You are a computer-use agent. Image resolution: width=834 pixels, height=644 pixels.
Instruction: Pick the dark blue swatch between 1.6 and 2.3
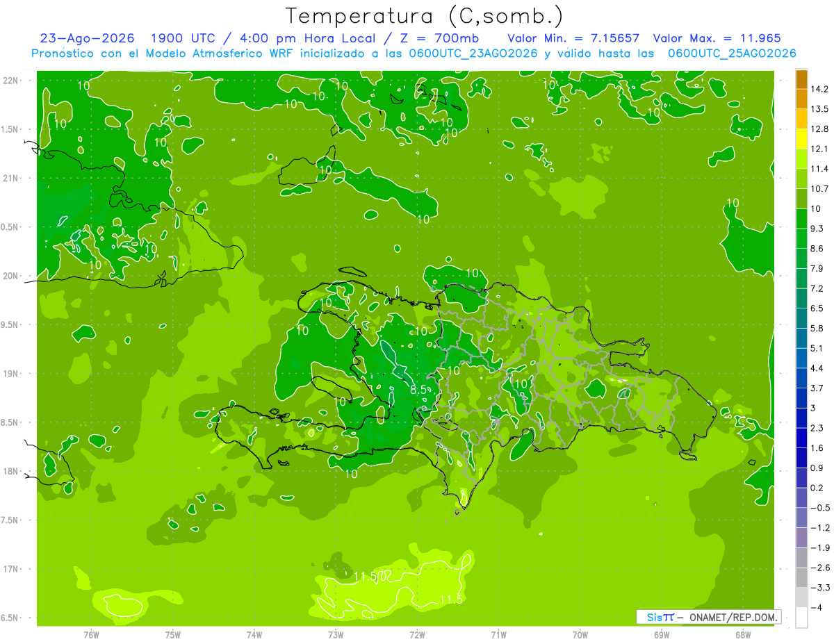pos(801,438)
